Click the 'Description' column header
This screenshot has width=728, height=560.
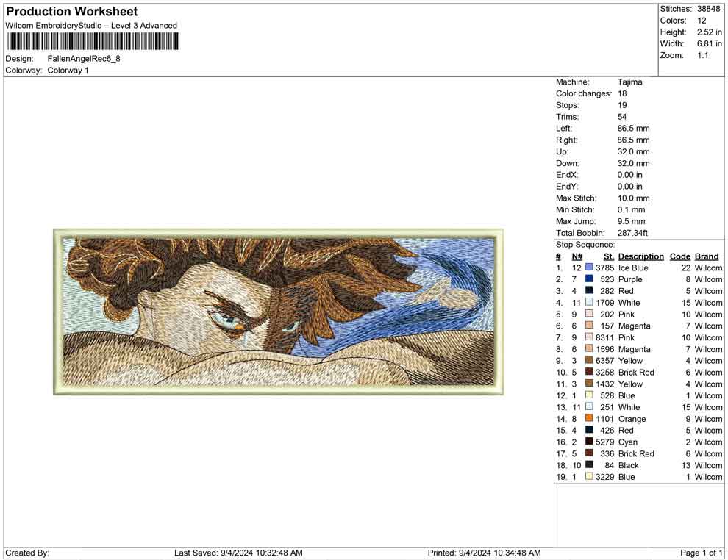(640, 256)
